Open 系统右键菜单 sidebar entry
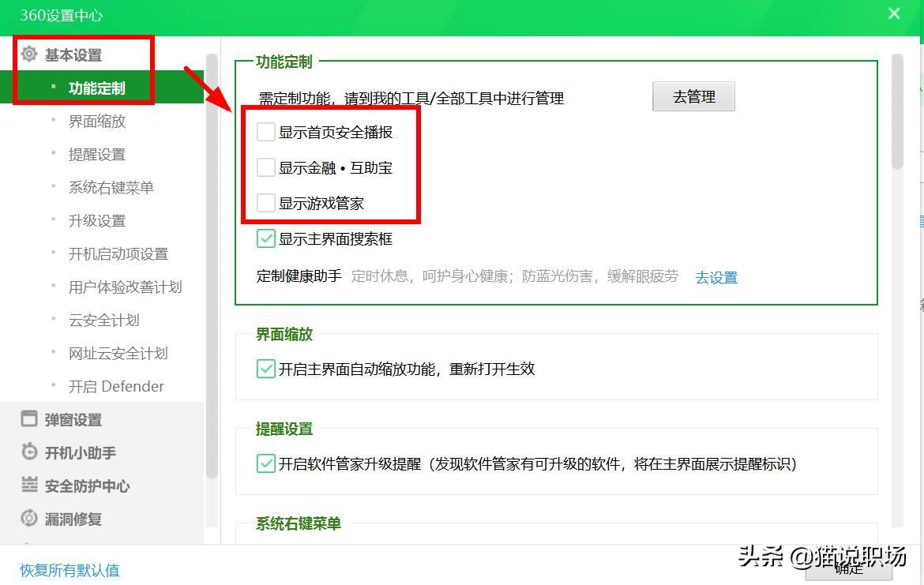The height and width of the screenshot is (585, 924). pyautogui.click(x=111, y=187)
